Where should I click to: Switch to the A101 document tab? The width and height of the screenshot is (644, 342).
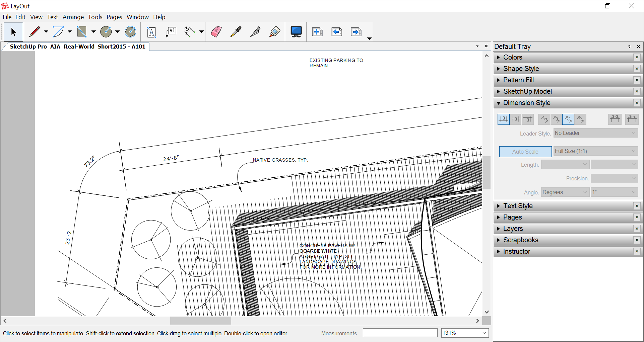point(77,47)
